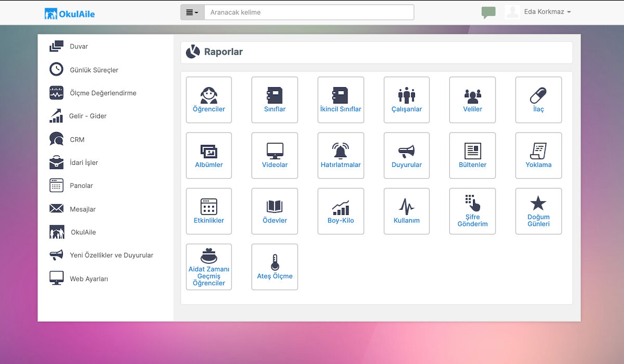
Task: Open the Doğum Günleri star tile
Action: pos(539,211)
